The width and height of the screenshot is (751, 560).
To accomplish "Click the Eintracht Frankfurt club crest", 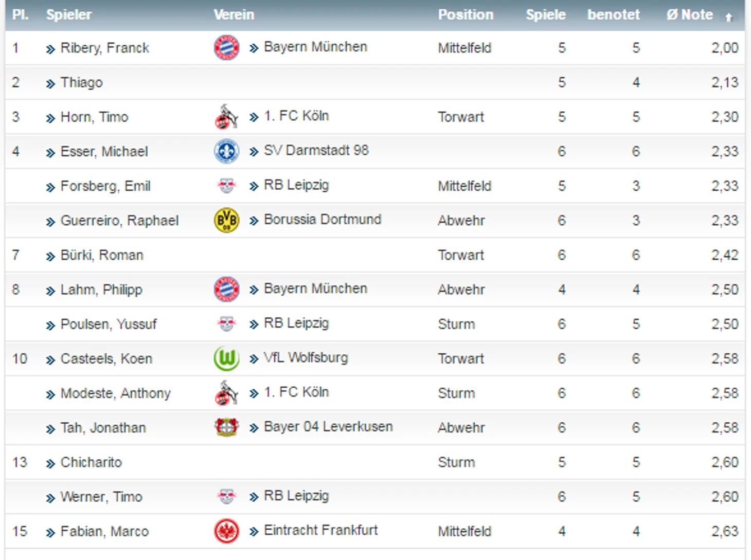I will pos(226,531).
